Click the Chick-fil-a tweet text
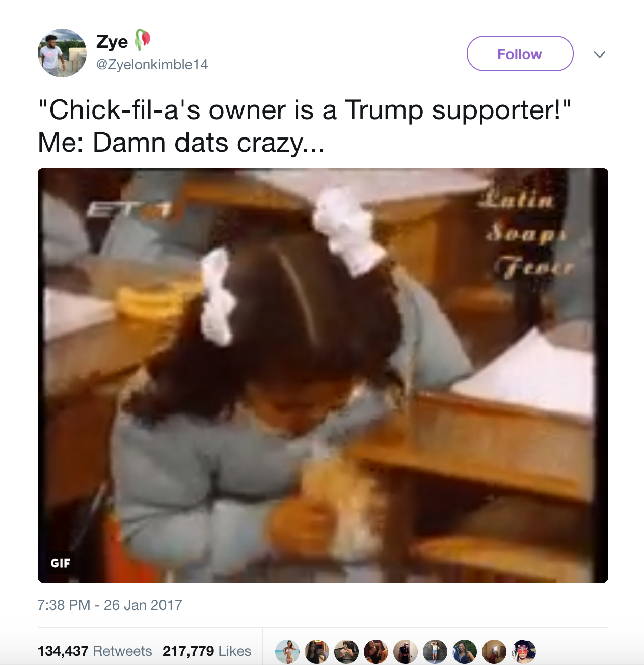The height and width of the screenshot is (665, 644). click(x=305, y=126)
